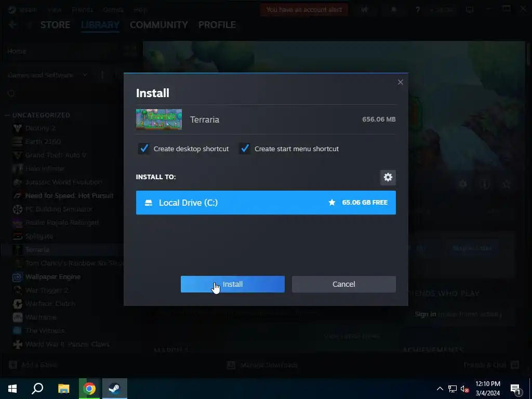Select Jurassic World Evolution in library

click(63, 182)
